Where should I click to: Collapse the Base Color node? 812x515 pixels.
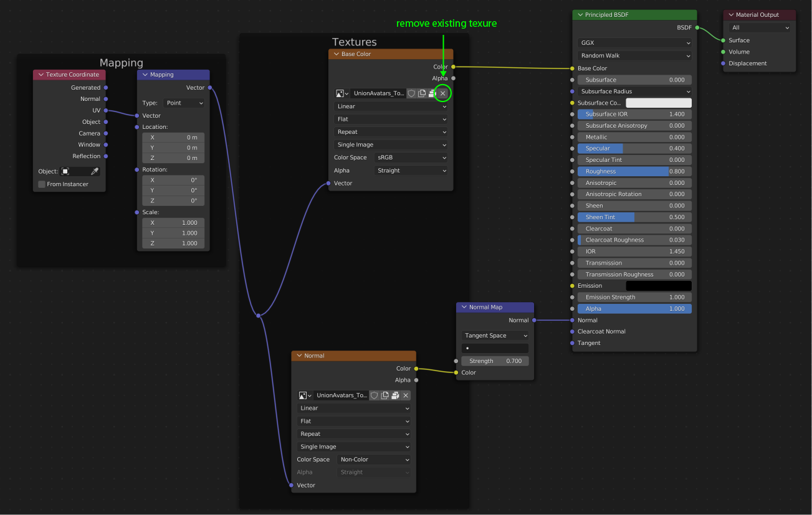tap(337, 54)
